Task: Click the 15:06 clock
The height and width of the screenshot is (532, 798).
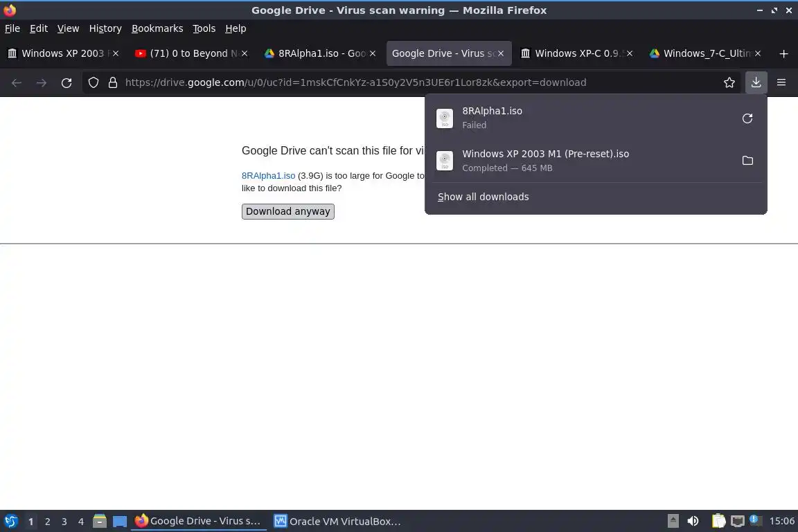Action: coord(781,522)
